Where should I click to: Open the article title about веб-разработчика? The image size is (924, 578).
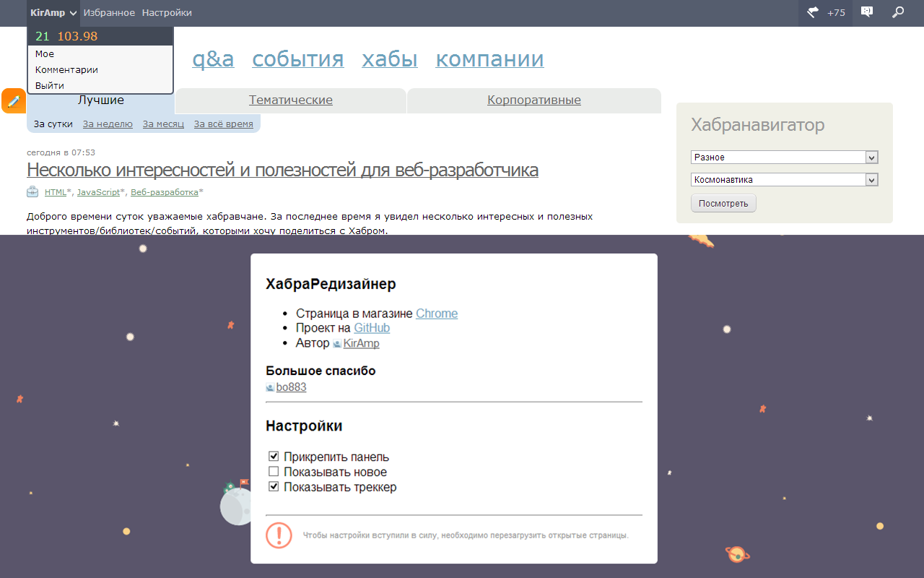tap(282, 171)
